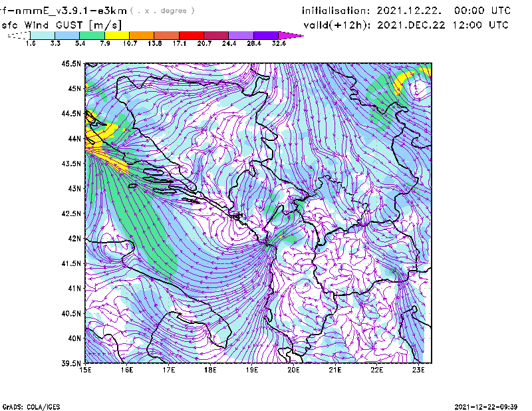Click the 'sfc Wind GUST [m/s]' title
Viewport: 532px width, 411px height.
click(62, 25)
